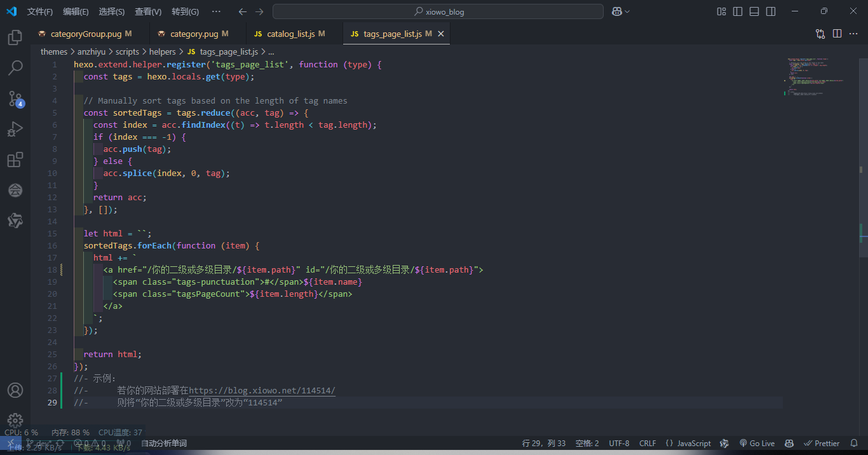Open the Explorer view in activity bar
868x455 pixels.
[x=15, y=37]
